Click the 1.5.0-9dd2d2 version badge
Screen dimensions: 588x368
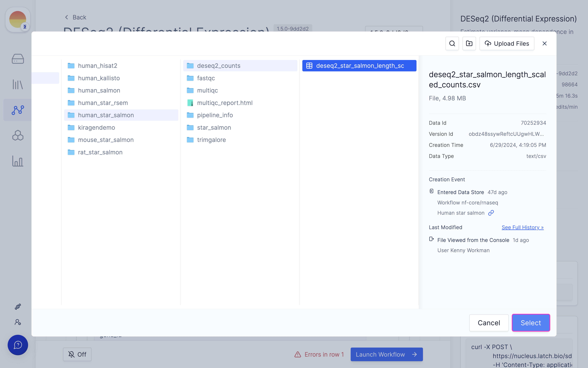[293, 29]
